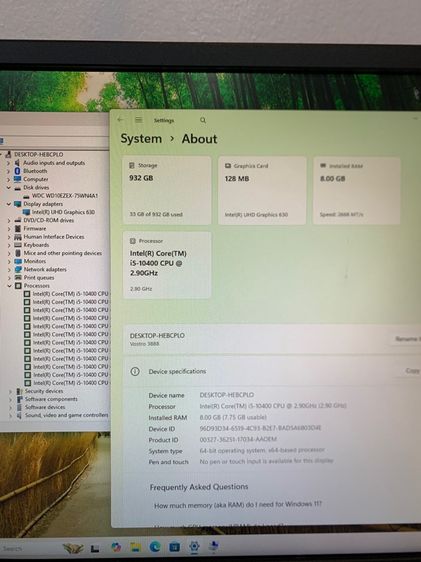The width and height of the screenshot is (421, 562).
Task: Click the taskbar Search box
Action: pyautogui.click(x=14, y=549)
